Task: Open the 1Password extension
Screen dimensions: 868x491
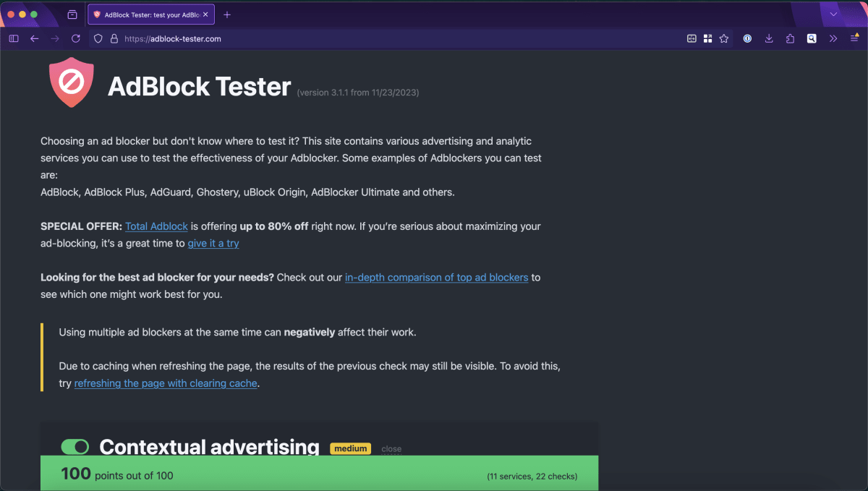Action: click(748, 38)
